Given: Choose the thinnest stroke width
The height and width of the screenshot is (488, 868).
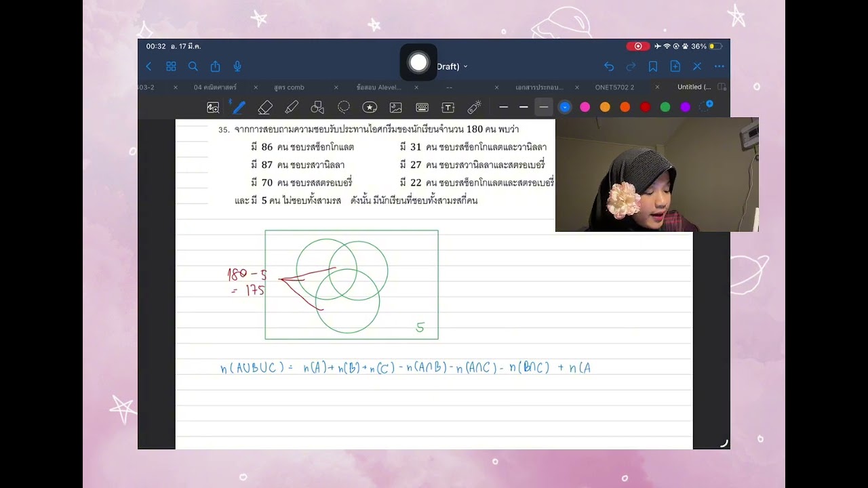Looking at the screenshot, I should (x=503, y=107).
